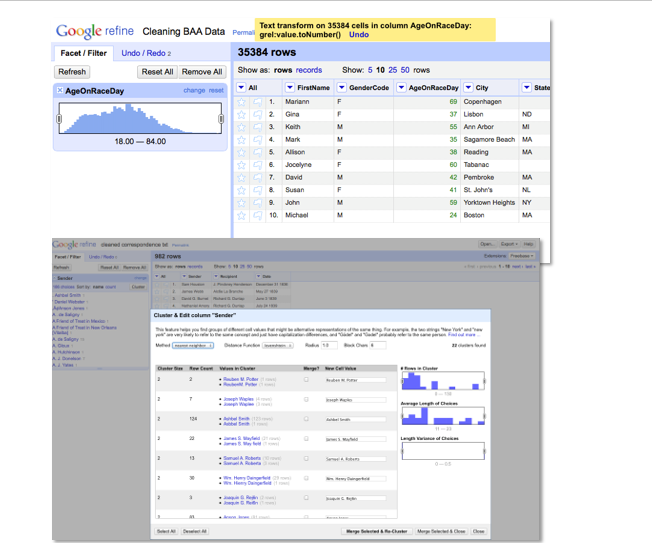652x543 pixels.
Task: Open the All column dropdown menu
Action: click(241, 87)
